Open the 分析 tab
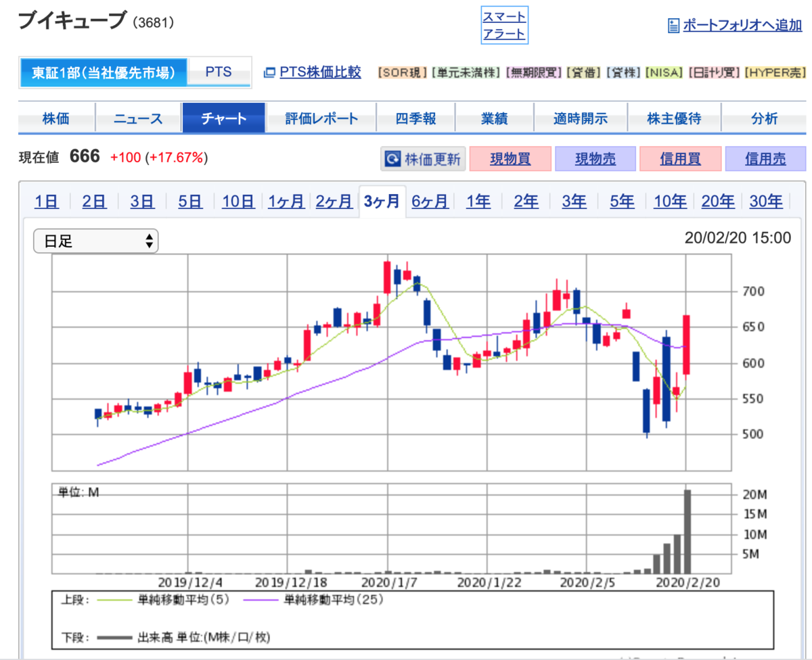The width and height of the screenshot is (812, 660). [x=764, y=119]
